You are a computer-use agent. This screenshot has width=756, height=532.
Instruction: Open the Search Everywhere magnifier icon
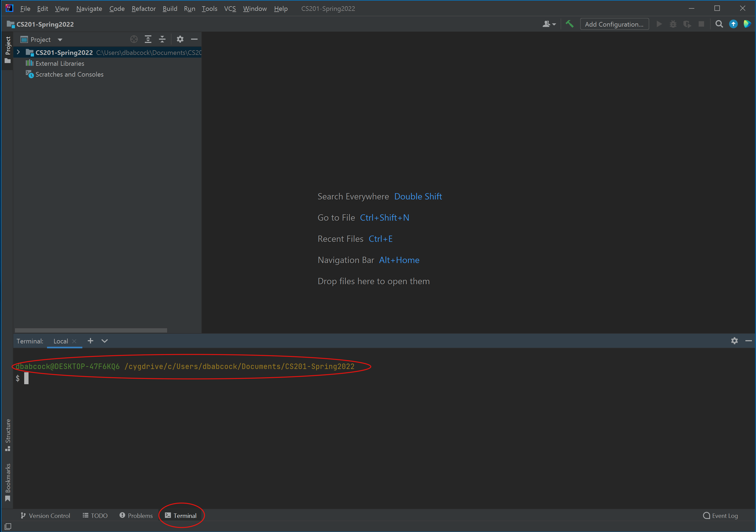coord(719,24)
